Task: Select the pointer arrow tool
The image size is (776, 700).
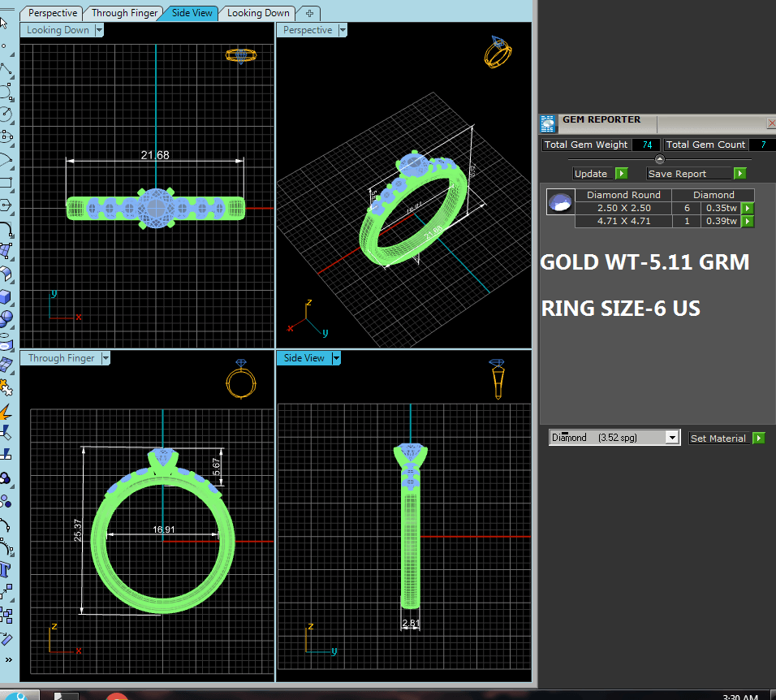Action: click(x=4, y=24)
